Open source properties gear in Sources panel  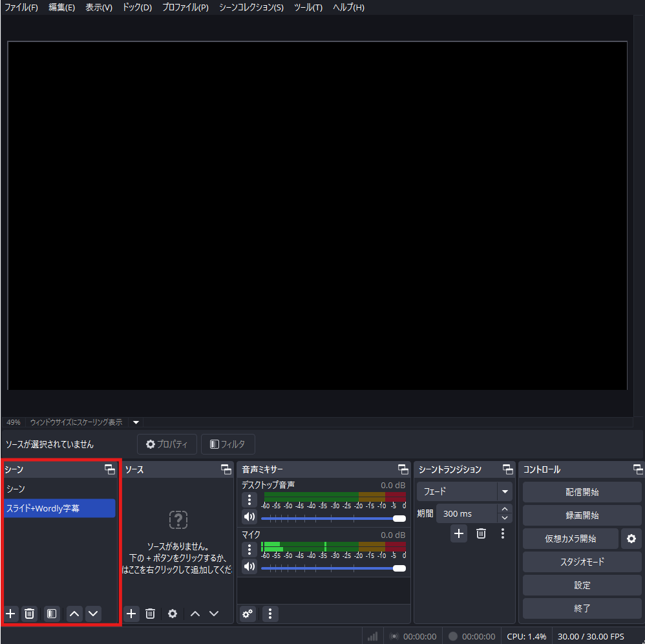pos(173,614)
